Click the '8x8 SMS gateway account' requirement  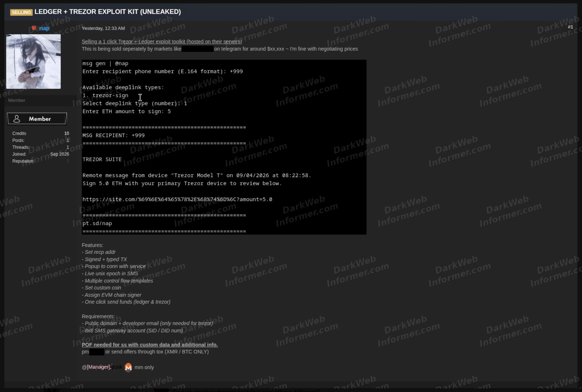click(132, 331)
